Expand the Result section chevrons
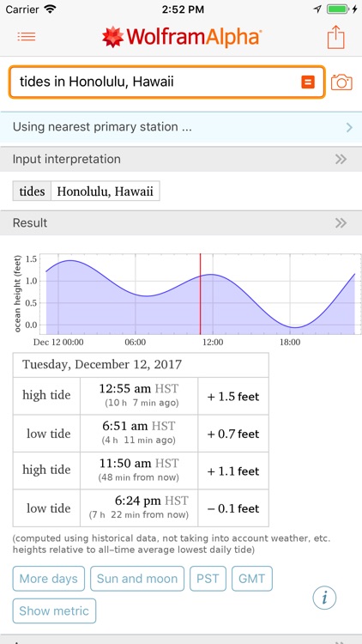Screen dimensions: 362x644 [341, 223]
